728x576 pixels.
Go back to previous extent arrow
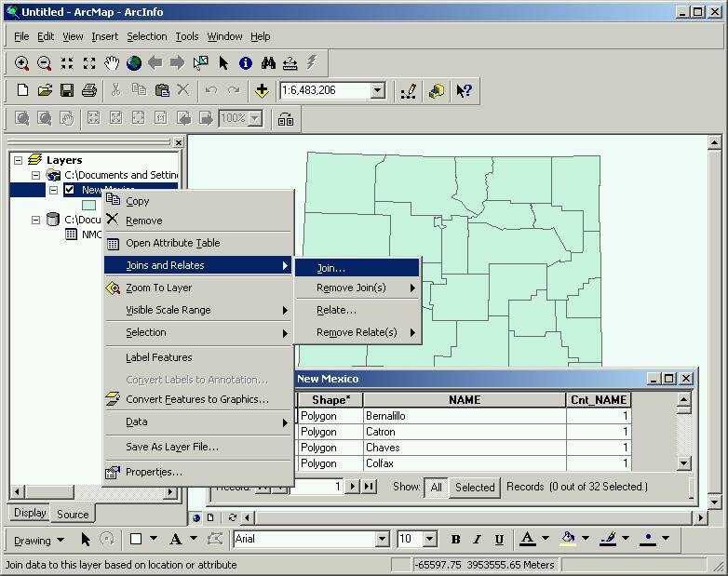[155, 62]
